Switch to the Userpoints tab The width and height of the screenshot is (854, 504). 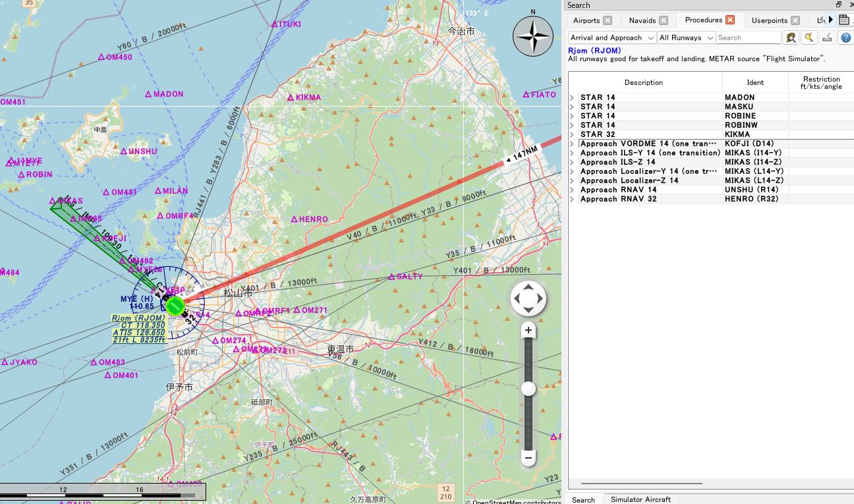pyautogui.click(x=769, y=20)
